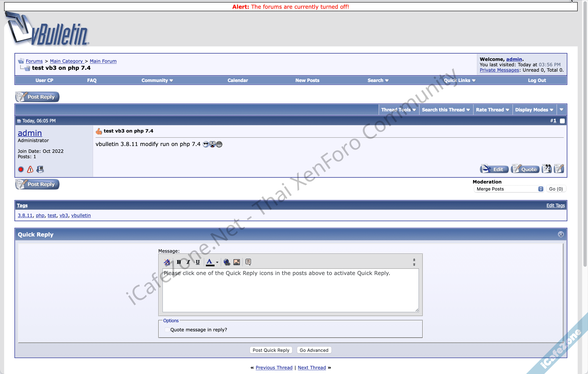Open the Merge Posts moderation dropdown
The height and width of the screenshot is (374, 588).
click(509, 189)
